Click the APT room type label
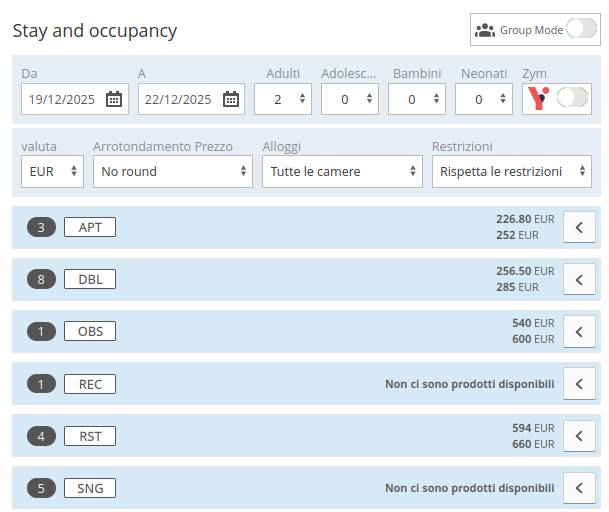The image size is (609, 512). pyautogui.click(x=90, y=227)
